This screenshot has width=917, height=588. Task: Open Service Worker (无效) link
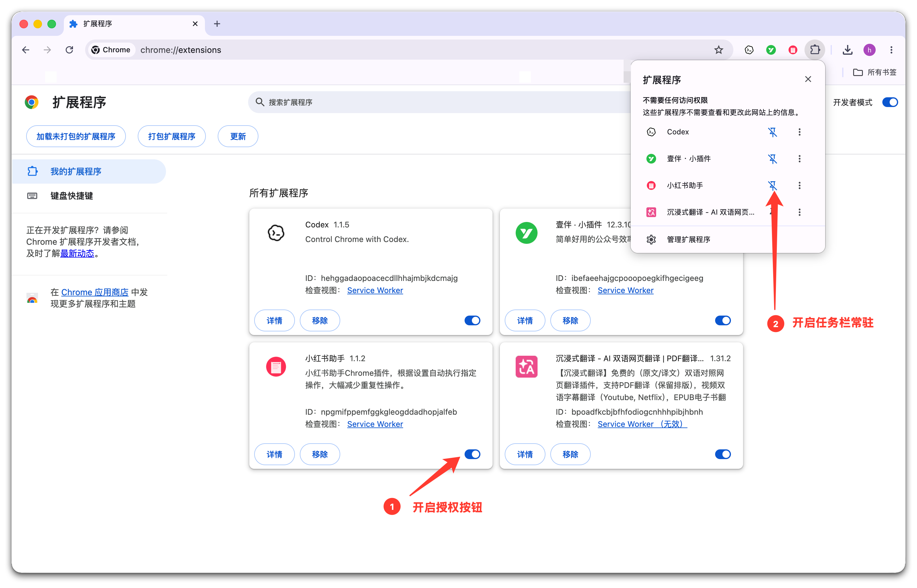click(x=642, y=424)
